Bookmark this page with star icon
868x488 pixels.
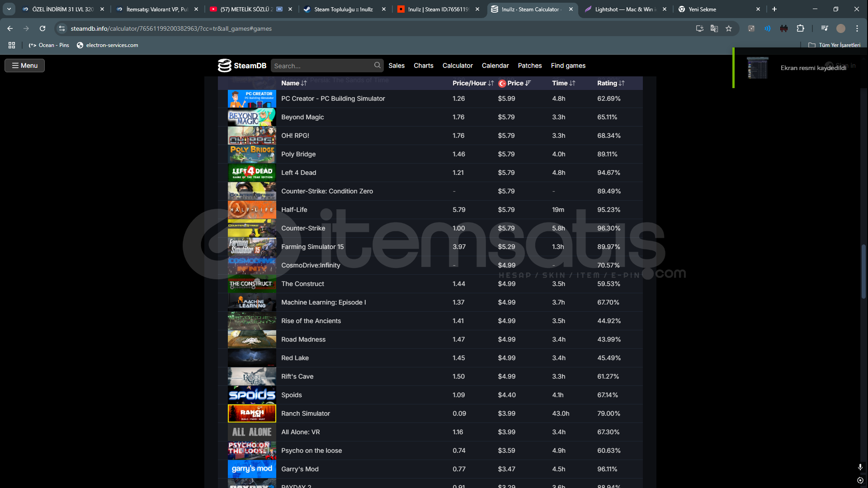pos(728,28)
